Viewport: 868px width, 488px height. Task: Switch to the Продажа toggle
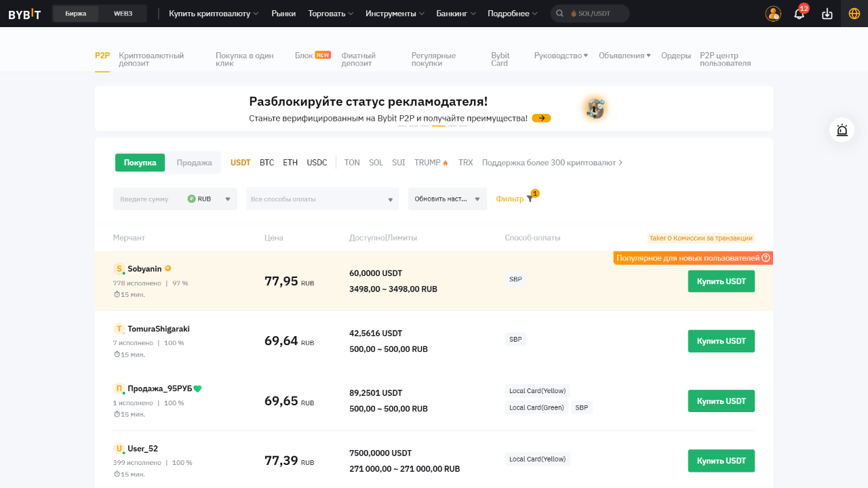(x=194, y=163)
